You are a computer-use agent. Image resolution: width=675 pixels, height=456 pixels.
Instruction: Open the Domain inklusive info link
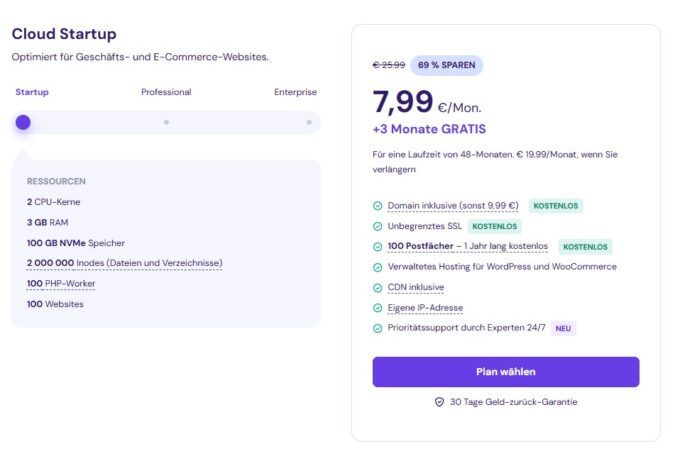452,206
